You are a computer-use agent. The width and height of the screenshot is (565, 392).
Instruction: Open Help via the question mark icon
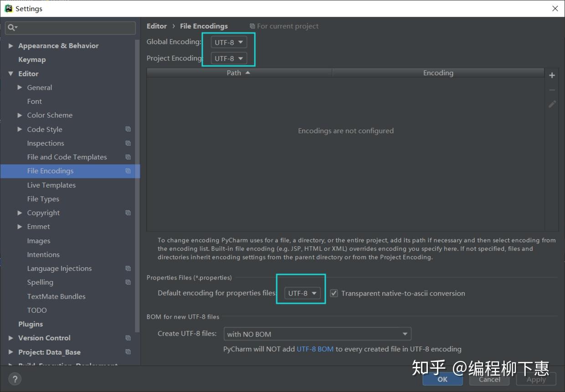[15, 379]
